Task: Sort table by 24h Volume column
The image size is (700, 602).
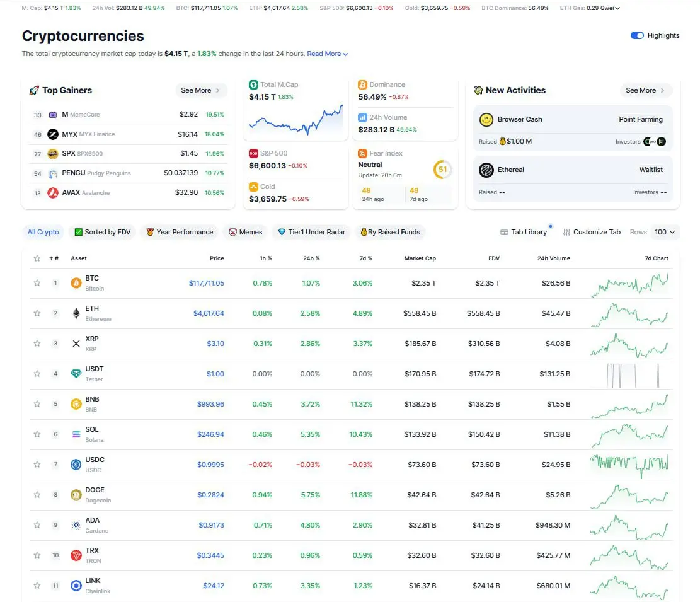Action: pos(554,258)
